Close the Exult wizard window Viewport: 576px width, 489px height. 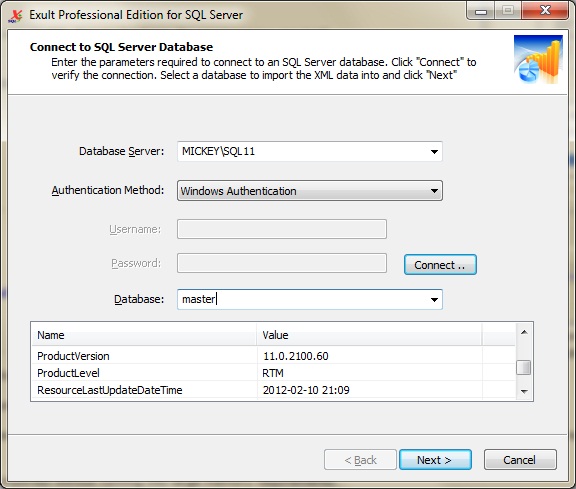(x=545, y=11)
